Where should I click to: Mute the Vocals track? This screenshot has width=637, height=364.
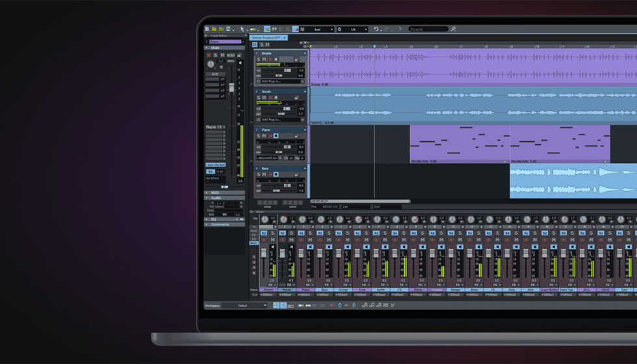[264, 98]
